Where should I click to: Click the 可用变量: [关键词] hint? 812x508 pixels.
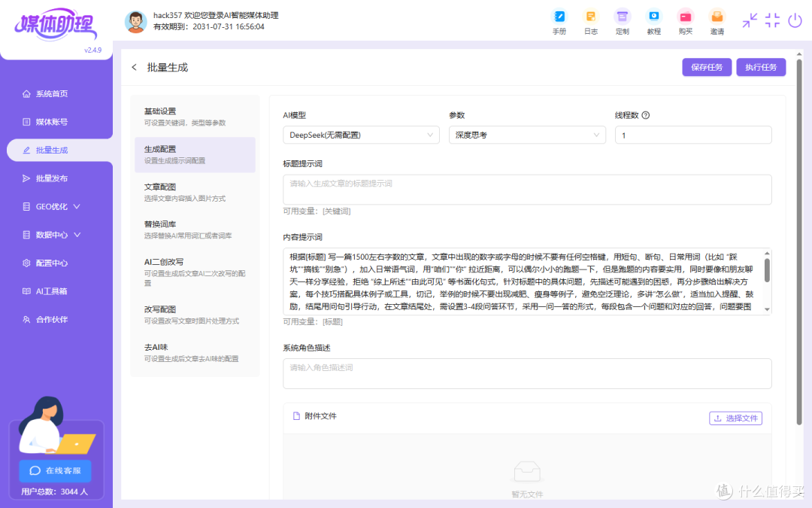click(x=317, y=211)
